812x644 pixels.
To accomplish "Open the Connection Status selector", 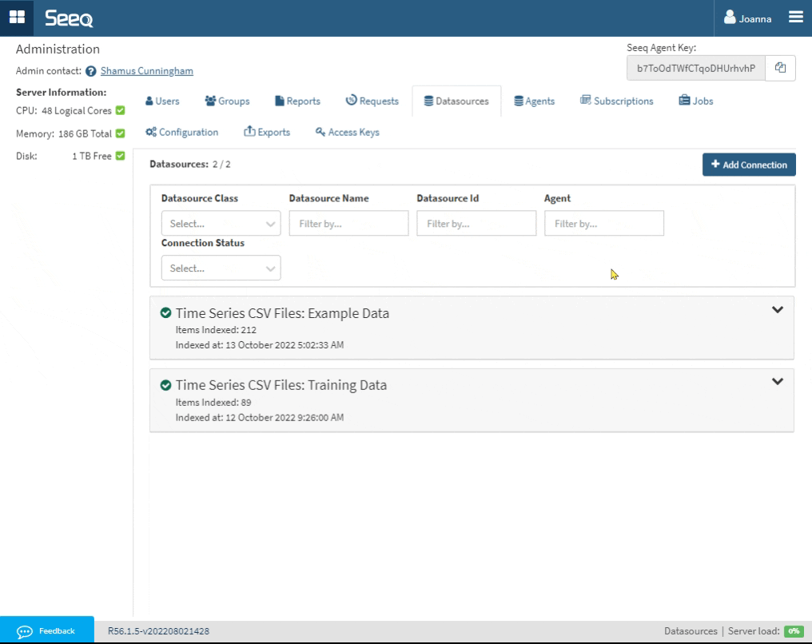I will tap(221, 268).
